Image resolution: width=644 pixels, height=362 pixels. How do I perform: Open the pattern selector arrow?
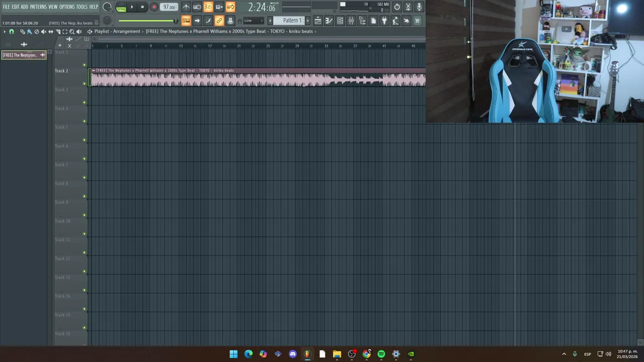[270, 21]
